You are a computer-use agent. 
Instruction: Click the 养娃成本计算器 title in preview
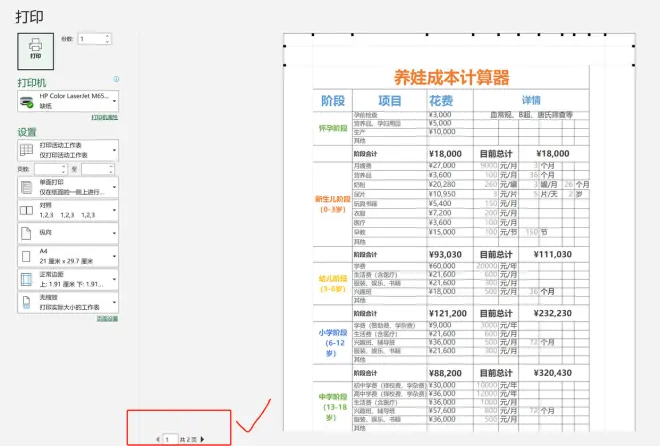point(451,77)
